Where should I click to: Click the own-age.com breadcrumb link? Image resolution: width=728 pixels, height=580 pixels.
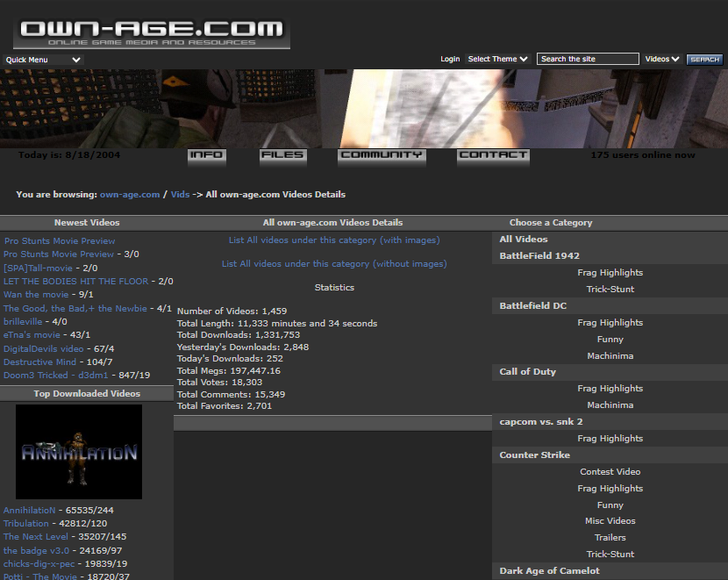click(x=130, y=195)
